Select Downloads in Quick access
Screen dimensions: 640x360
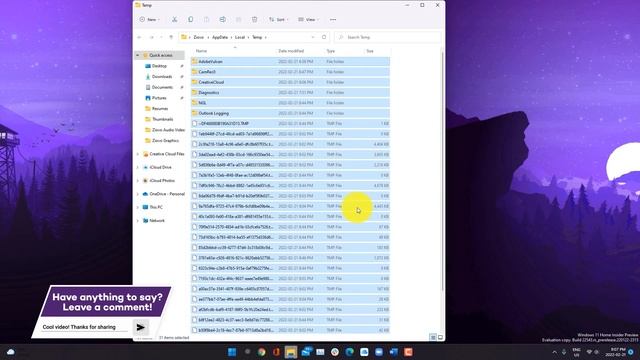coord(162,76)
